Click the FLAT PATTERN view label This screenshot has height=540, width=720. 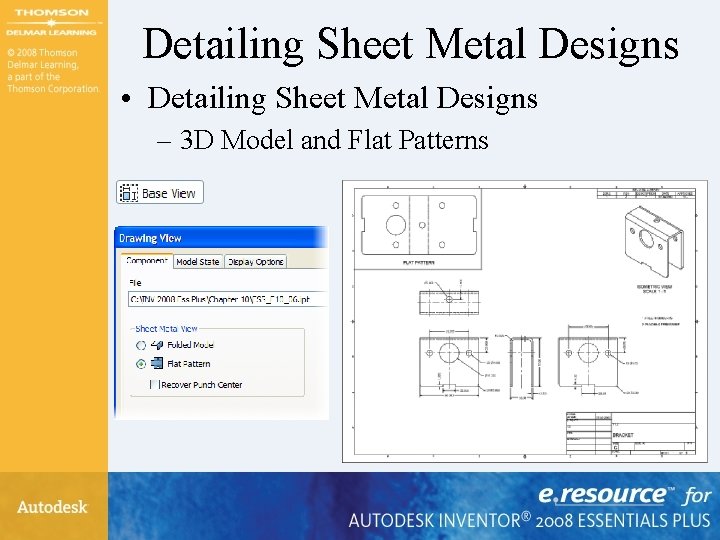[418, 263]
